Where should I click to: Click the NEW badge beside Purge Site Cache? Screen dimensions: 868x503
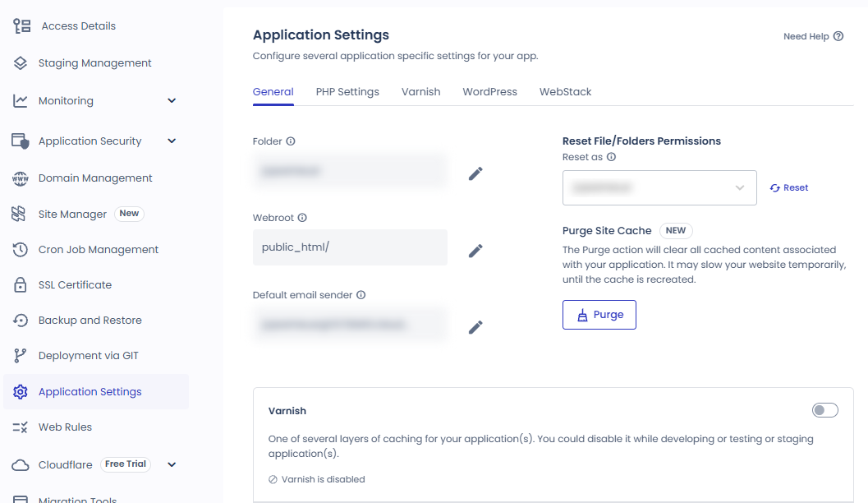pos(675,230)
